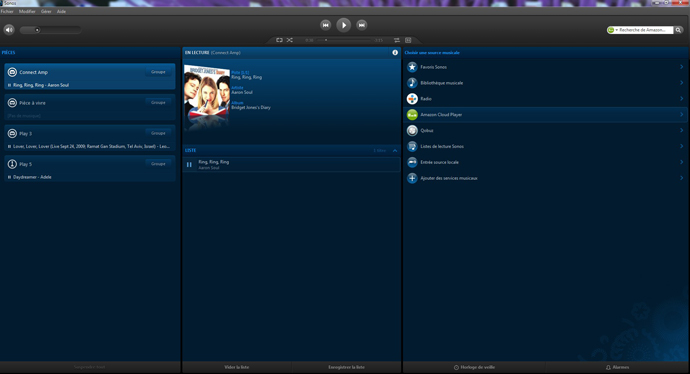Click the Connect Amp room icon
This screenshot has width=690, height=374.
(12, 72)
